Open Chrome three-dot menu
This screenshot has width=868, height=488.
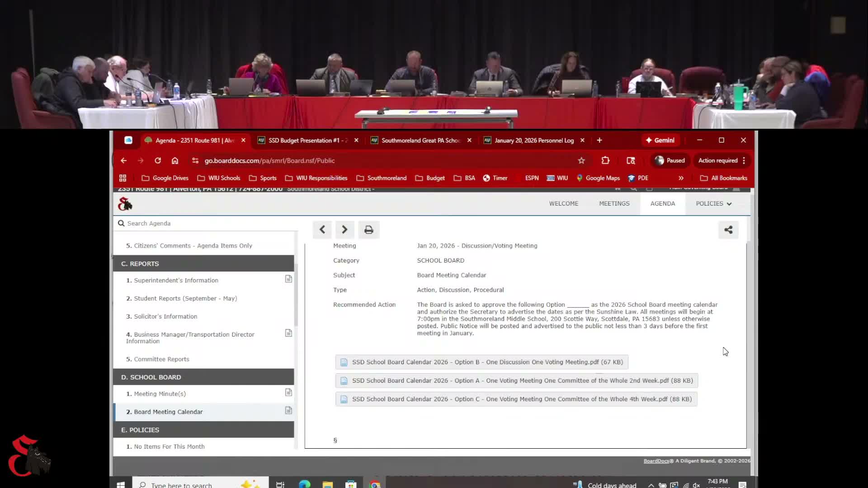744,160
